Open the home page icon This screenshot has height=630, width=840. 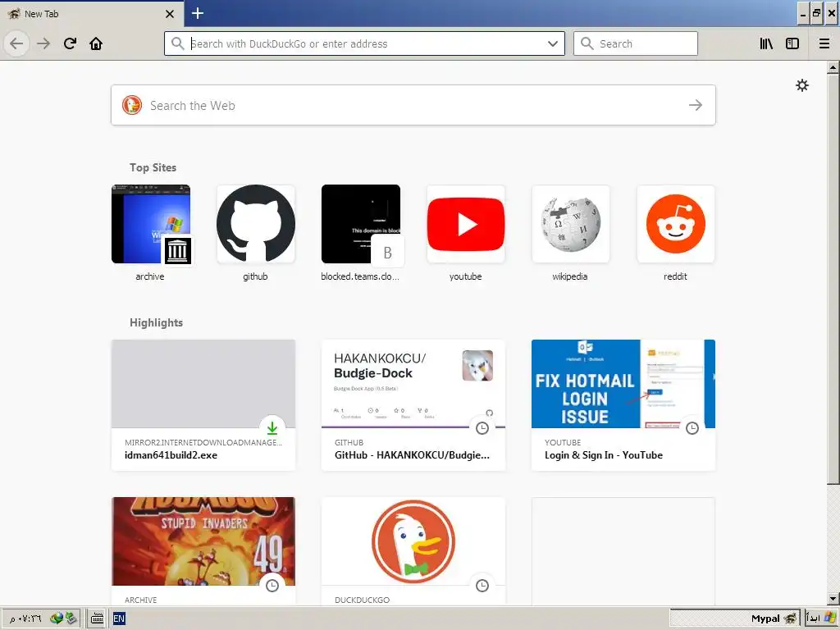tap(96, 43)
